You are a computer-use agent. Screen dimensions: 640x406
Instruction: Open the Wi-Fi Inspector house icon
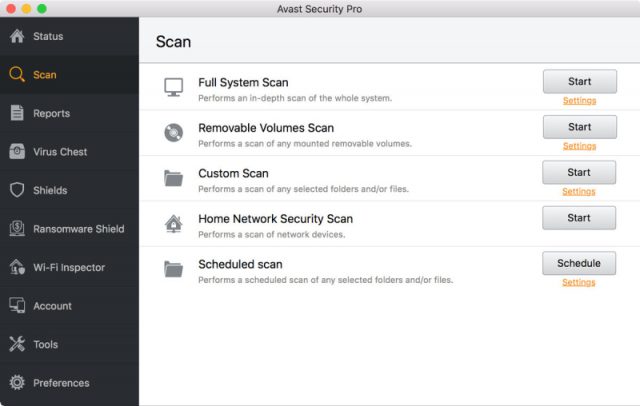(x=17, y=267)
